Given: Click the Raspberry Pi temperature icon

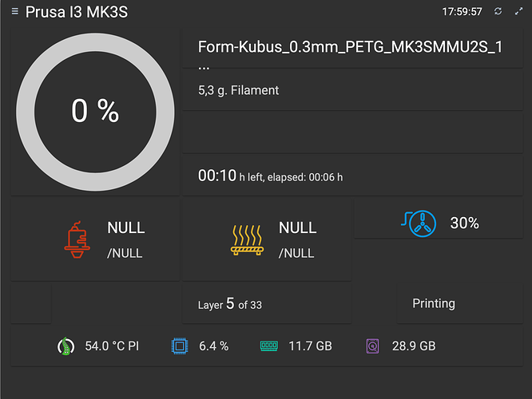Looking at the screenshot, I should click(x=64, y=346).
